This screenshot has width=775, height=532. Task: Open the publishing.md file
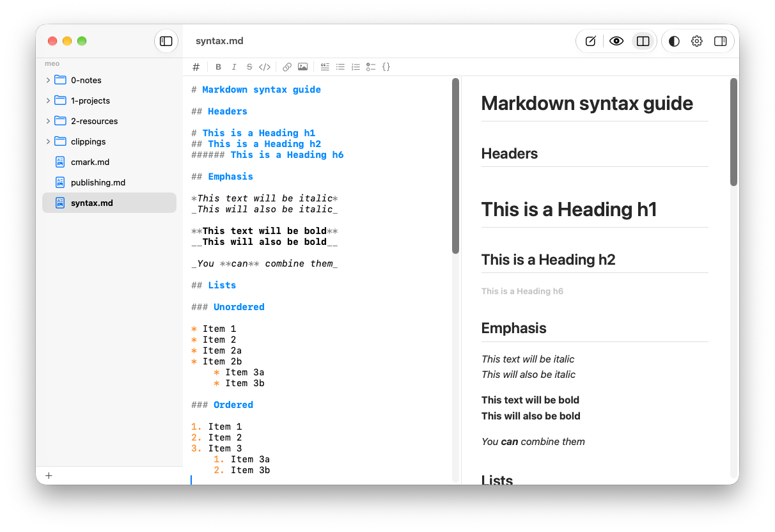click(109, 182)
